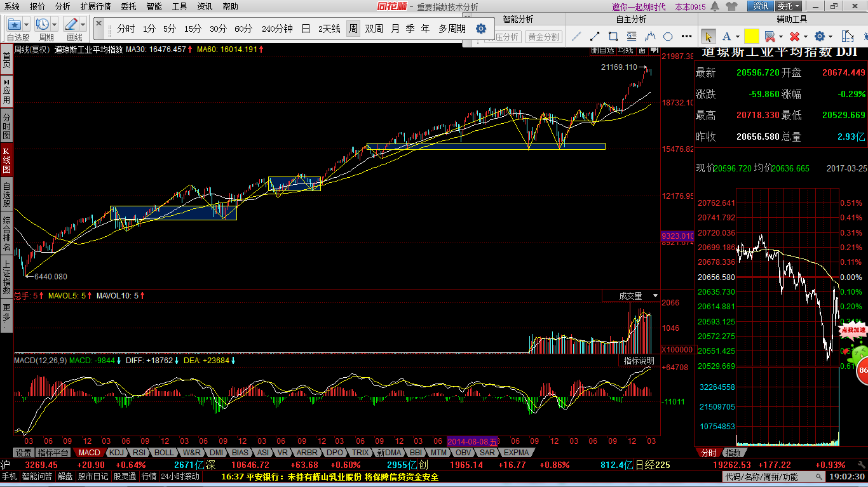Image resolution: width=868 pixels, height=487 pixels.
Task: Switch to the 指数 tab
Action: [x=733, y=453]
